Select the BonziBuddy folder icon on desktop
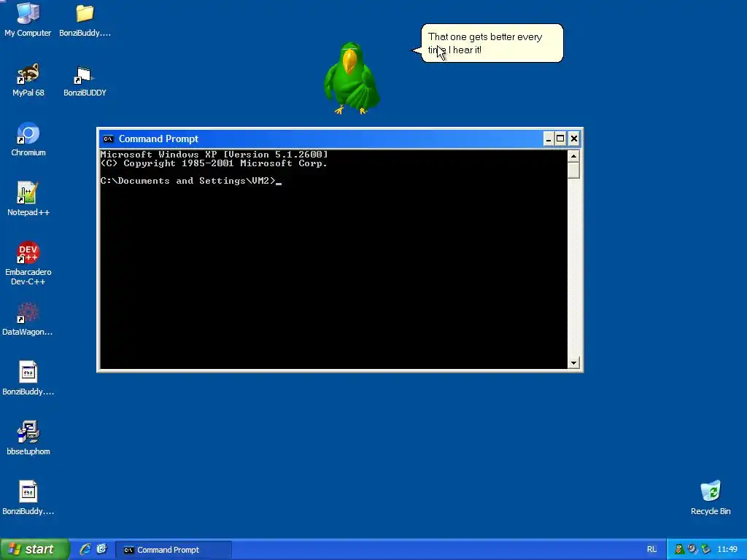Viewport: 747px width, 560px height. pyautogui.click(x=85, y=20)
